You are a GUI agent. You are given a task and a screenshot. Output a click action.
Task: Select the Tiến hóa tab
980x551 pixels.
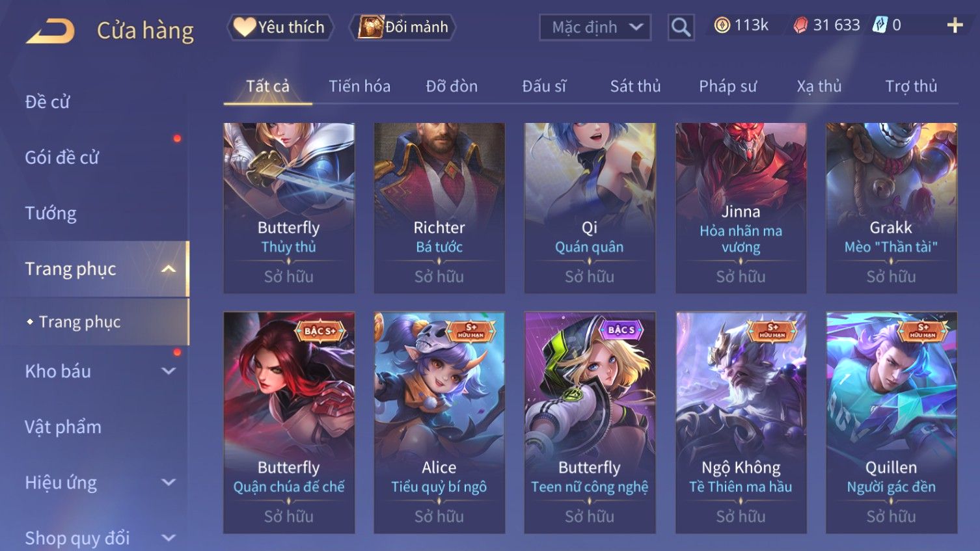359,87
